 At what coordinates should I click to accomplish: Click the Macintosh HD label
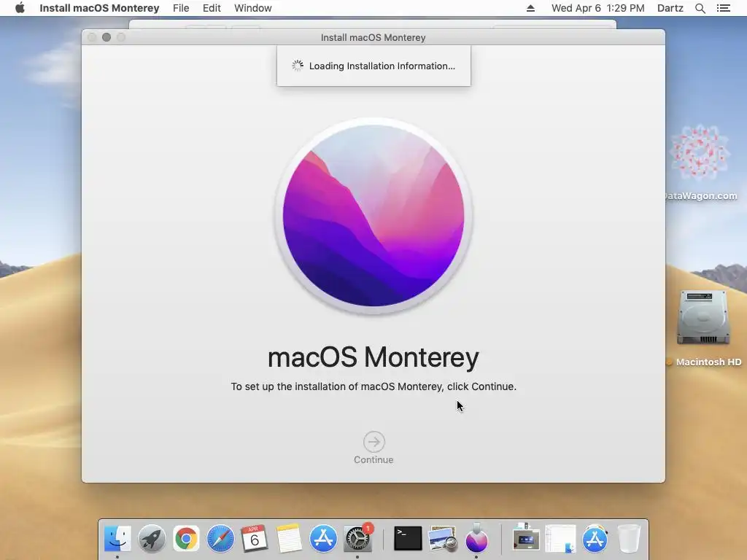tap(708, 362)
